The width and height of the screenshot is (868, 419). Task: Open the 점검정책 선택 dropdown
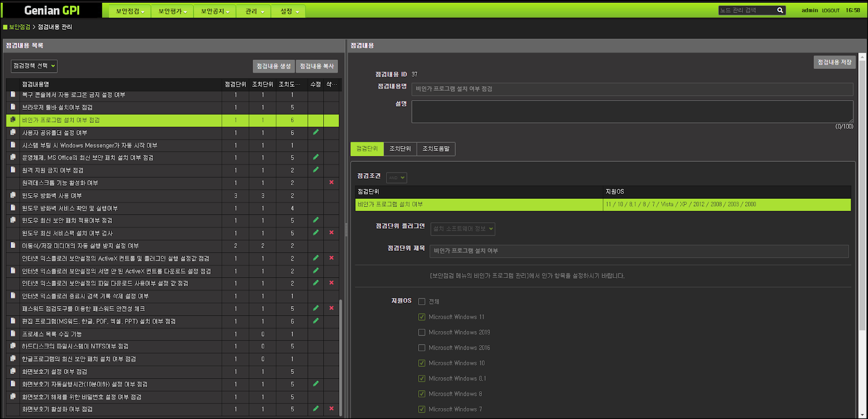(34, 66)
